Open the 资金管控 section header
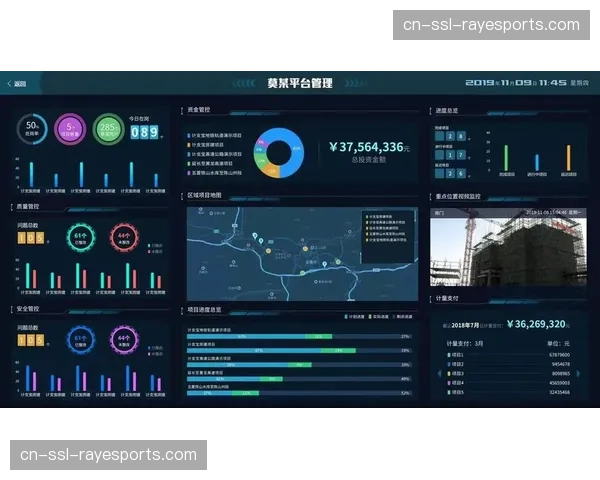This screenshot has height=480, width=600. click(x=199, y=110)
